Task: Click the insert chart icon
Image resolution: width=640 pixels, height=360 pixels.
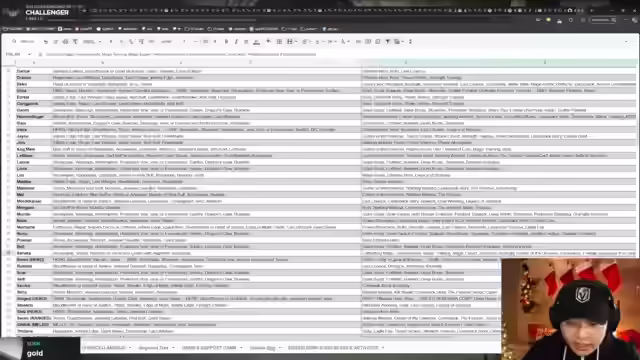Action: 378,42
